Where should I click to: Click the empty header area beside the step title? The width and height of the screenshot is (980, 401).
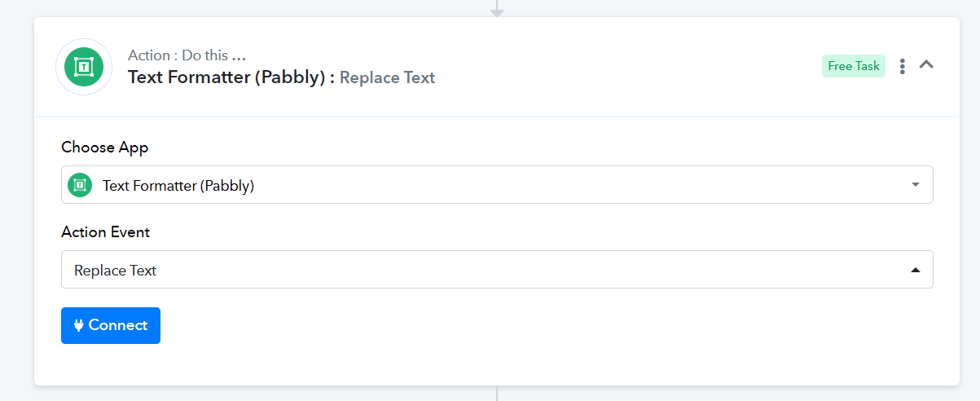627,67
